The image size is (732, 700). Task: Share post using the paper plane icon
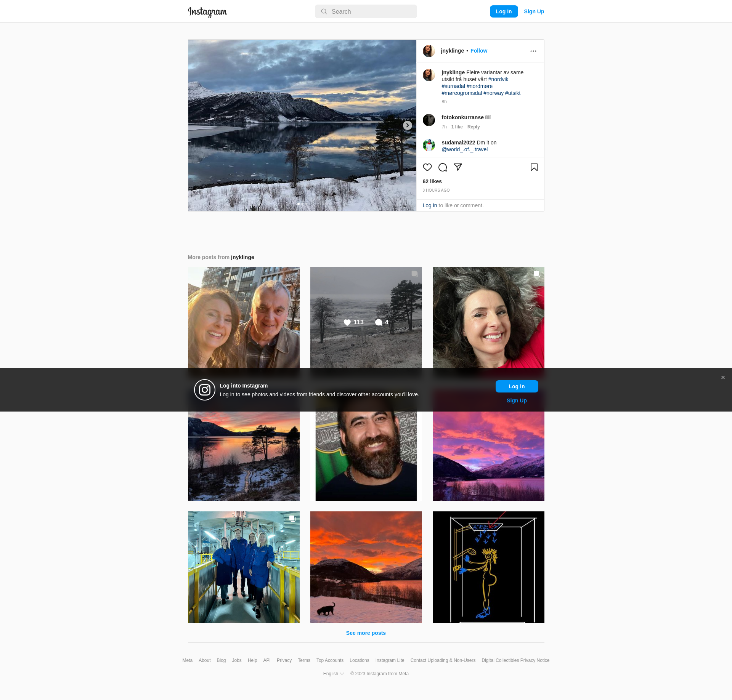tap(457, 167)
